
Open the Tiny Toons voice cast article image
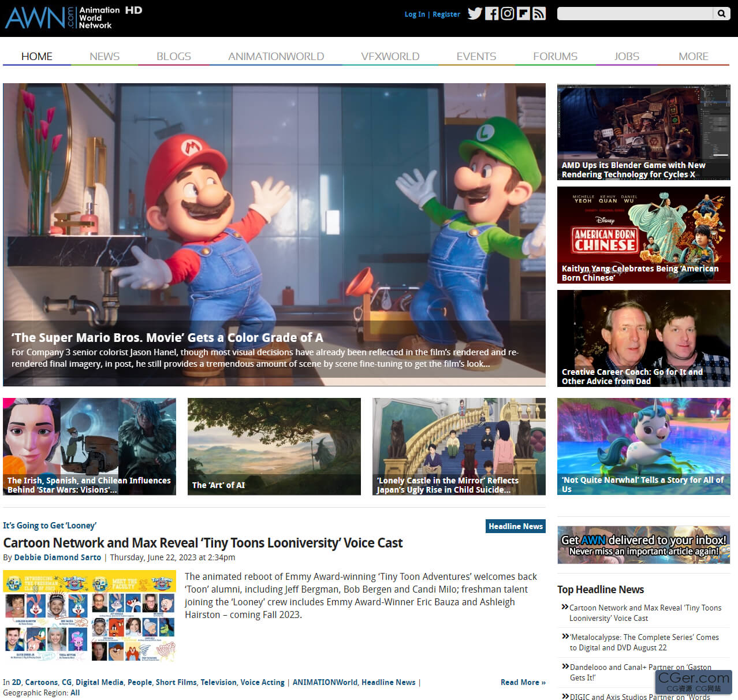click(x=90, y=616)
